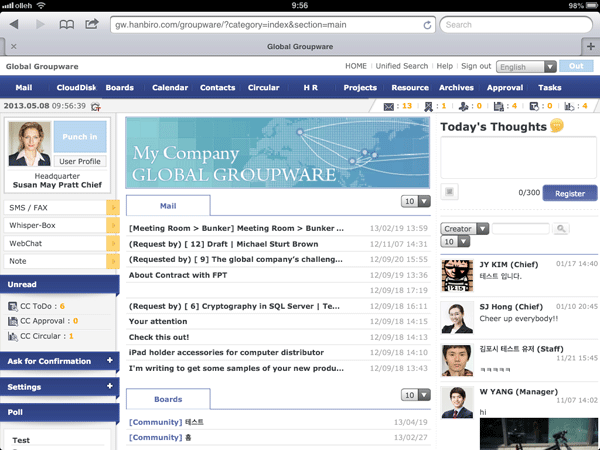Open a new browser tab with the plus icon
Image resolution: width=600 pixels, height=450 pixels.
coord(590,46)
